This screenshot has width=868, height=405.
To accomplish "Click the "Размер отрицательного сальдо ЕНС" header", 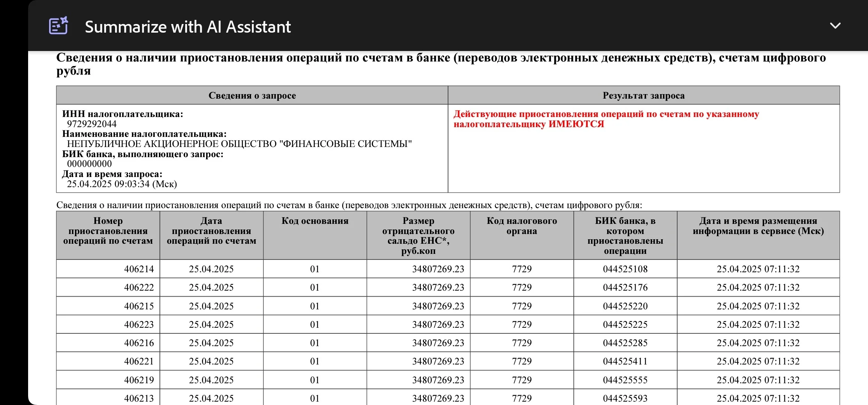I will 418,236.
